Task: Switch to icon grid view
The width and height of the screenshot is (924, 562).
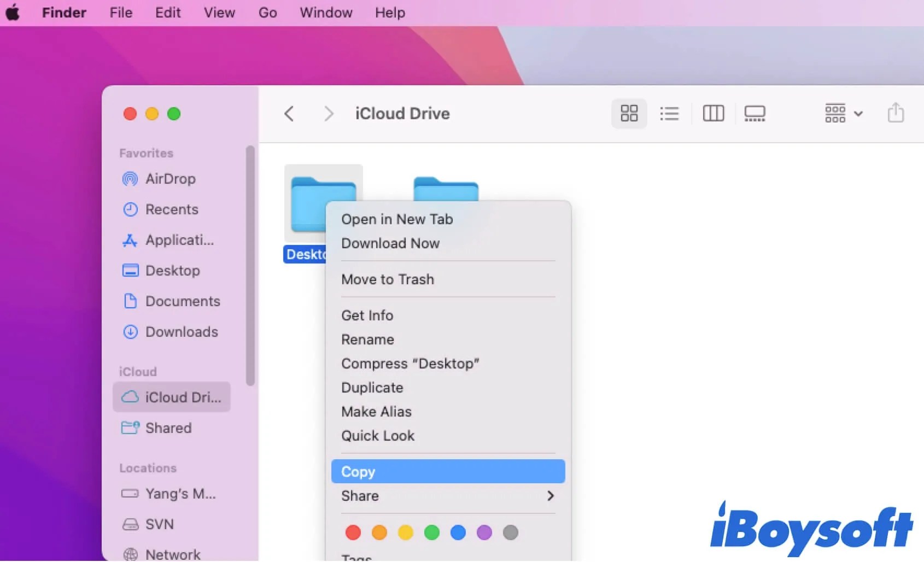Action: pos(629,114)
